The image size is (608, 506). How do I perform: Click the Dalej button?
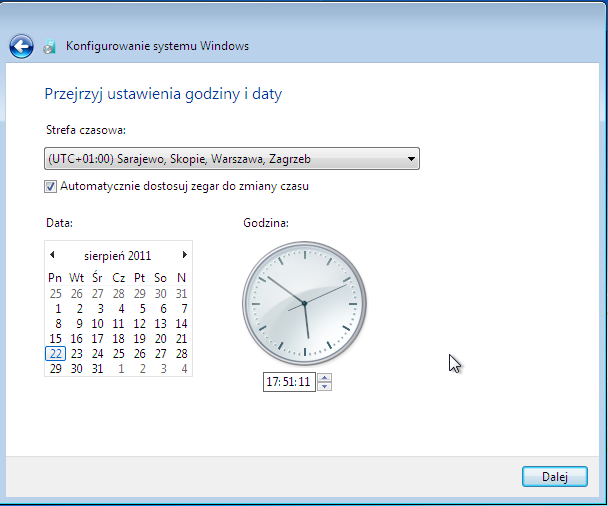point(554,477)
